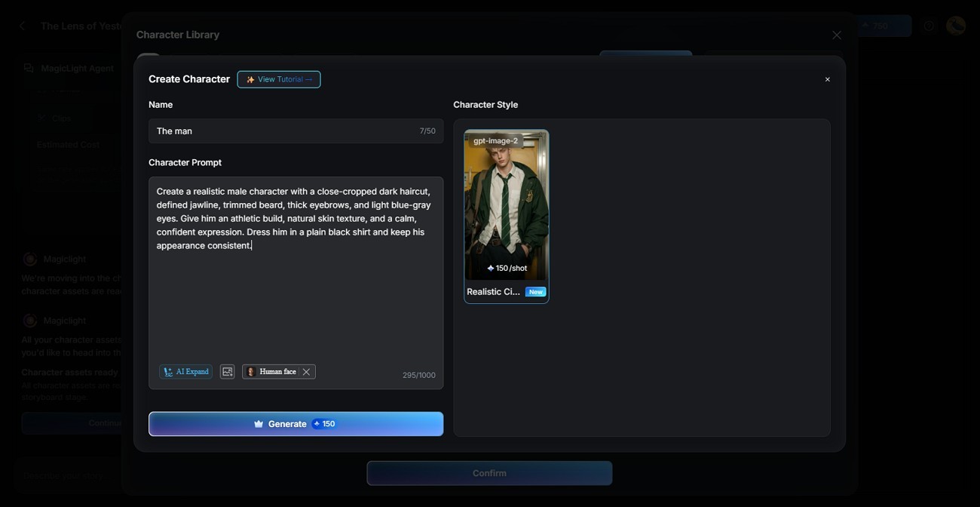Open the View Tutorial link
This screenshot has width=980, height=507.
(x=279, y=79)
